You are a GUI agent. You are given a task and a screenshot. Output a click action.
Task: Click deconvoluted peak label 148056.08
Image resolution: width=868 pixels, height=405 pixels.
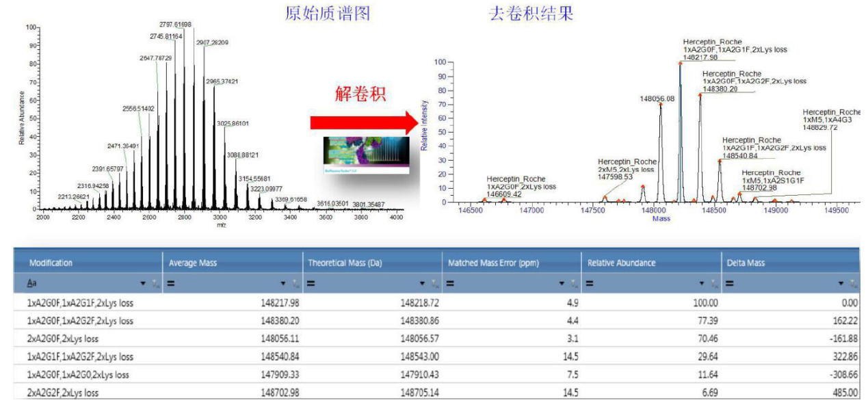[x=657, y=99]
